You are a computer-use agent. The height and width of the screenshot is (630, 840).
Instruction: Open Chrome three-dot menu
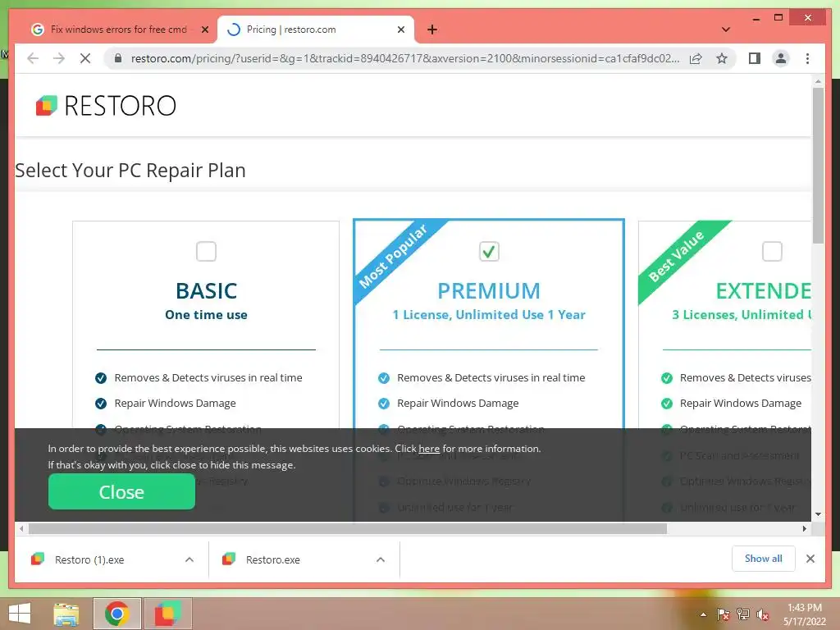[x=807, y=58]
